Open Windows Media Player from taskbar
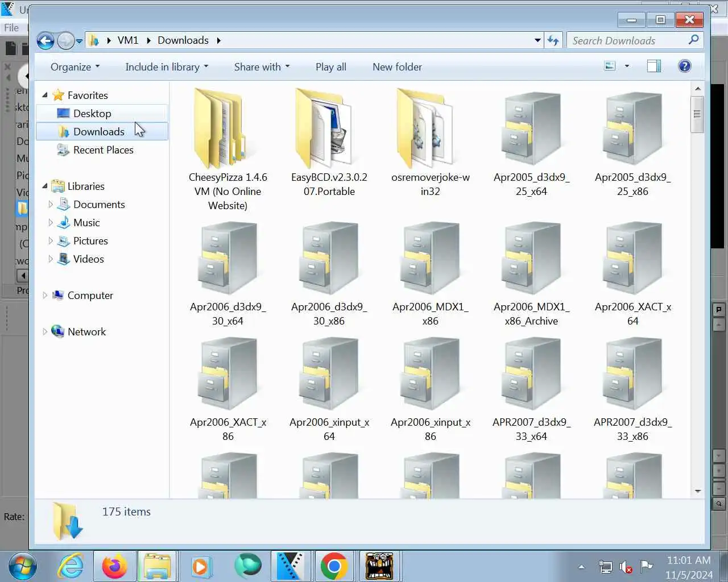728x582 pixels. (x=200, y=567)
